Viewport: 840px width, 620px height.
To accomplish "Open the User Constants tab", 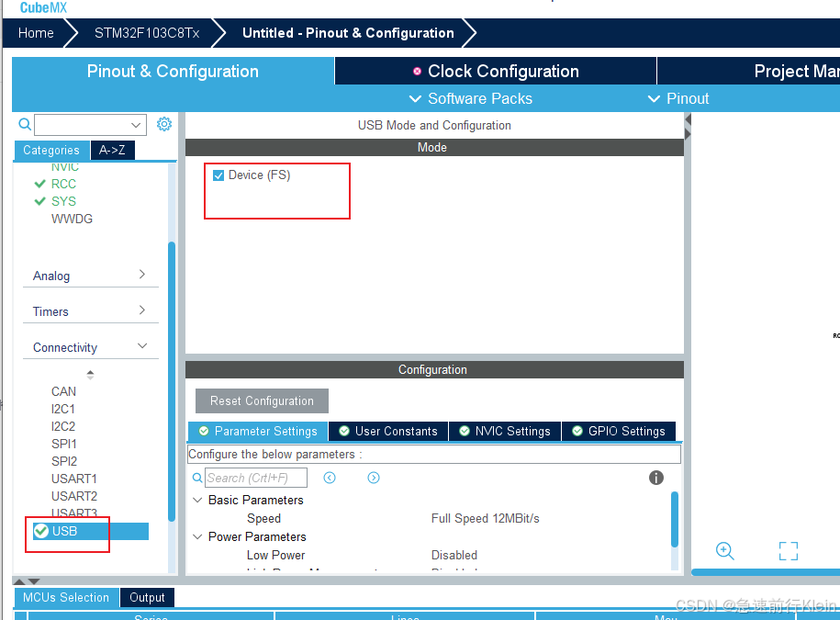I will pos(388,432).
